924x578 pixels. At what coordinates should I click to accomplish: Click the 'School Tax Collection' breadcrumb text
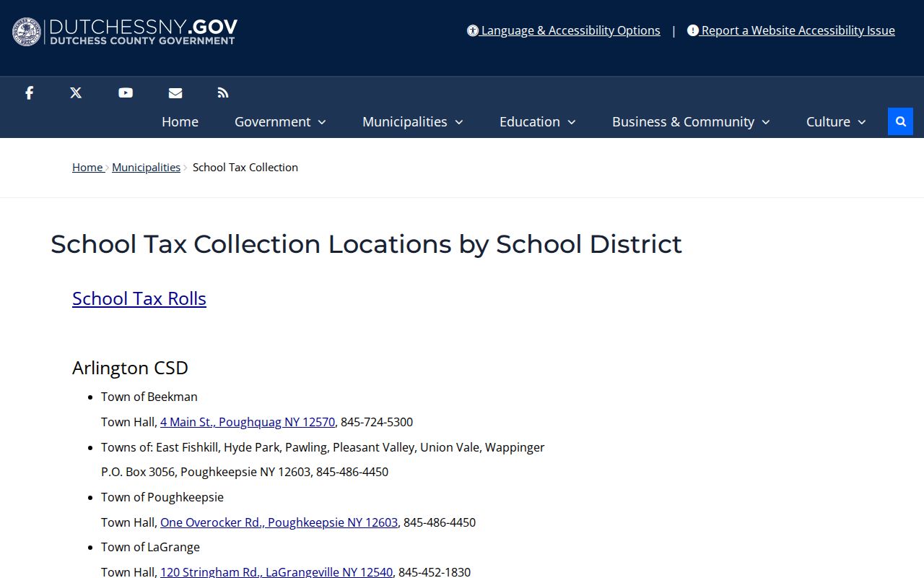tap(245, 167)
